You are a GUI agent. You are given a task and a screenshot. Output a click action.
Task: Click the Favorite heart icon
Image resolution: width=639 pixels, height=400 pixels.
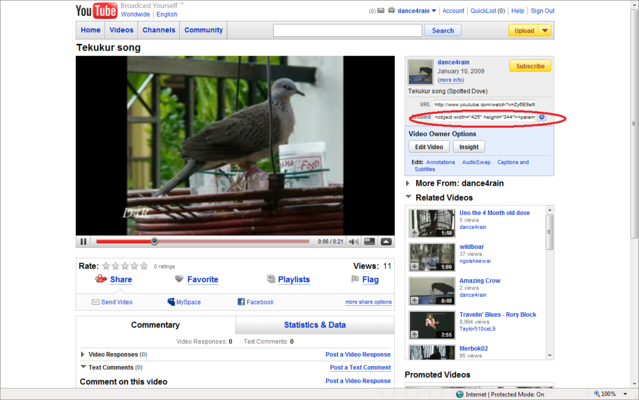[x=179, y=279]
